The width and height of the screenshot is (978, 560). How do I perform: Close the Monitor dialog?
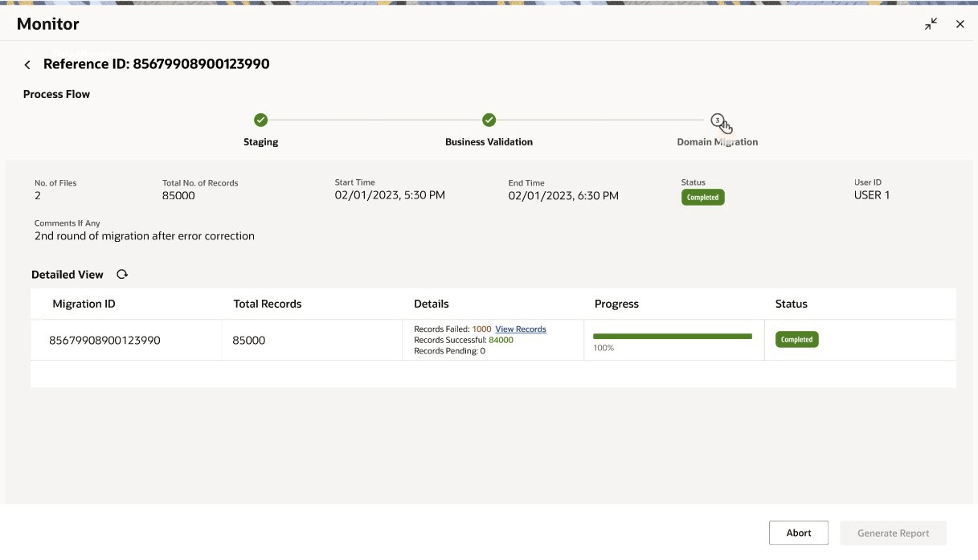point(960,24)
